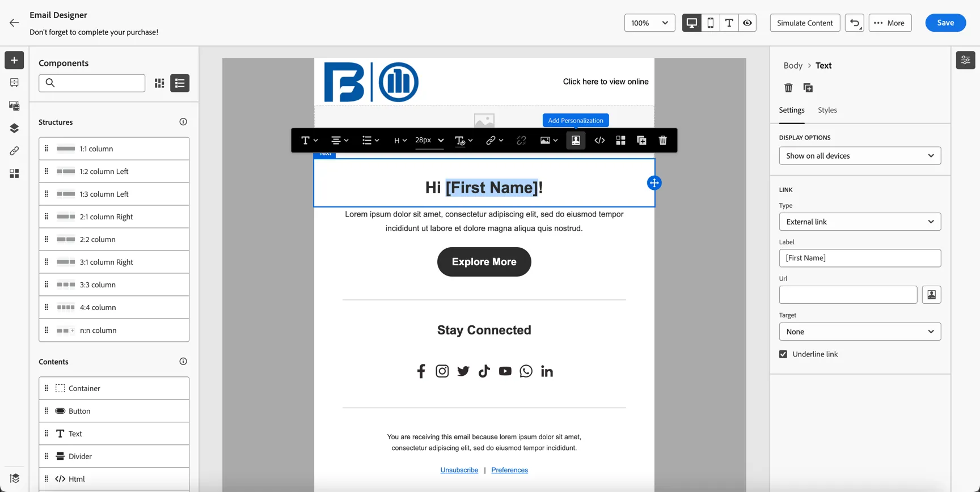Screen dimensions: 980x492
Task: Duplicate the component via the right panel icon
Action: tap(808, 88)
